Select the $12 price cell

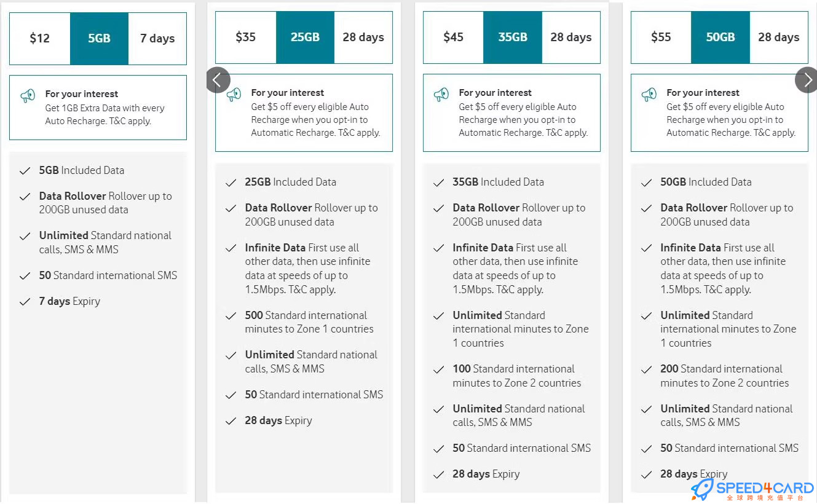40,38
